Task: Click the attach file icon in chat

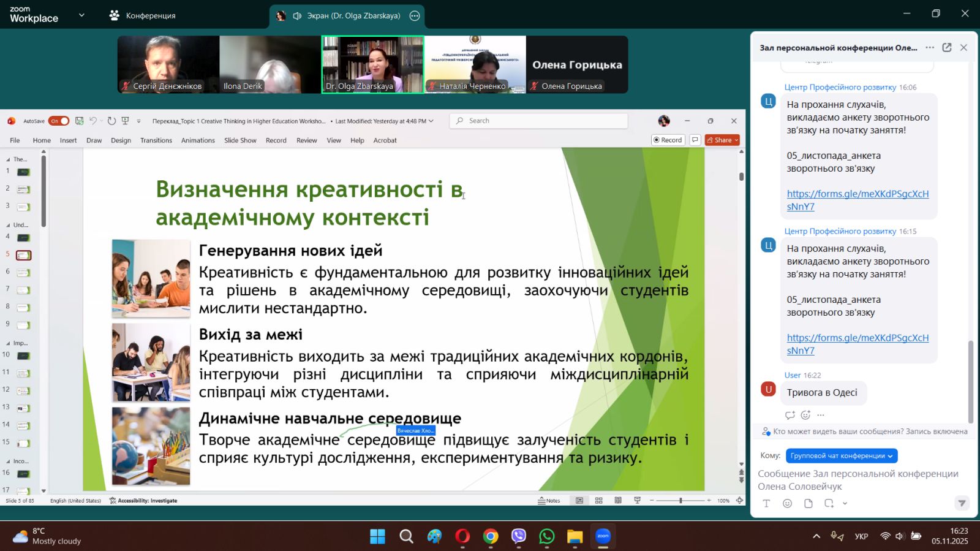Action: [x=809, y=504]
